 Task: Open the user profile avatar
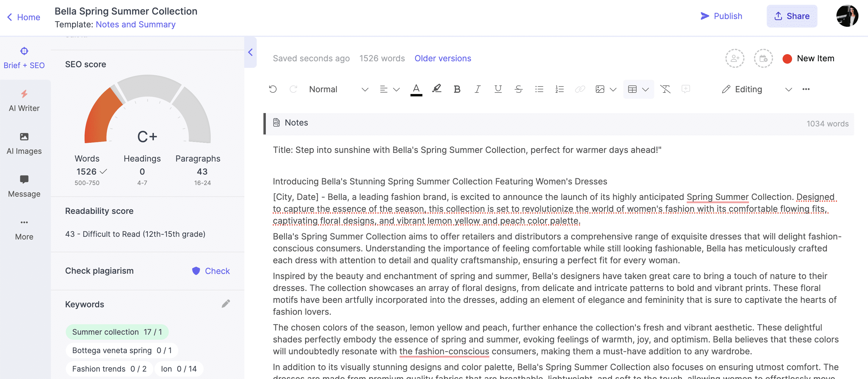pos(847,16)
